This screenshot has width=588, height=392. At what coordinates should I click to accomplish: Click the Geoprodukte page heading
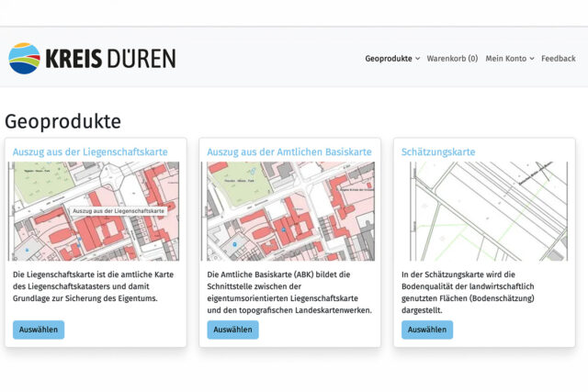pos(63,121)
